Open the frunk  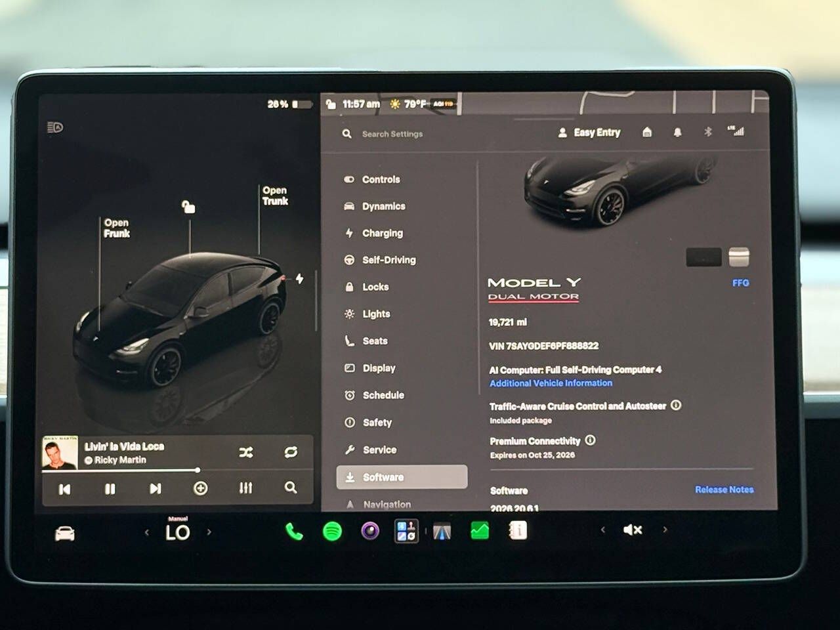pyautogui.click(x=116, y=228)
